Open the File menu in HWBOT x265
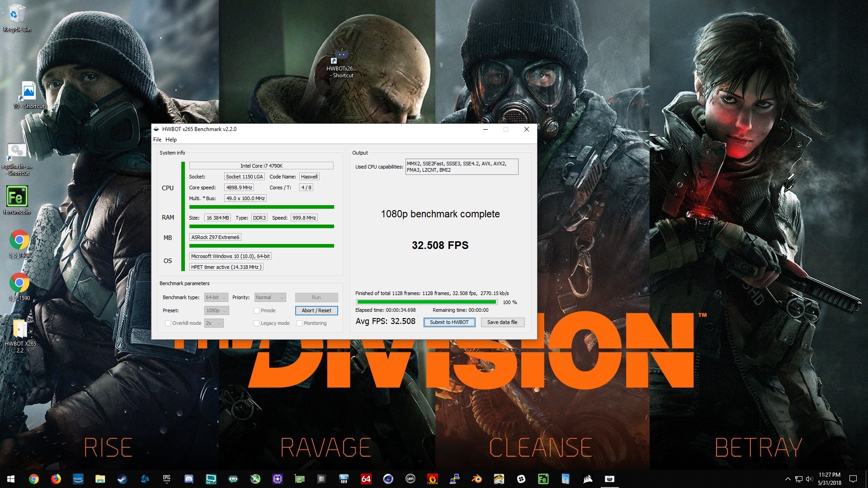The height and width of the screenshot is (488, 868). (x=157, y=140)
